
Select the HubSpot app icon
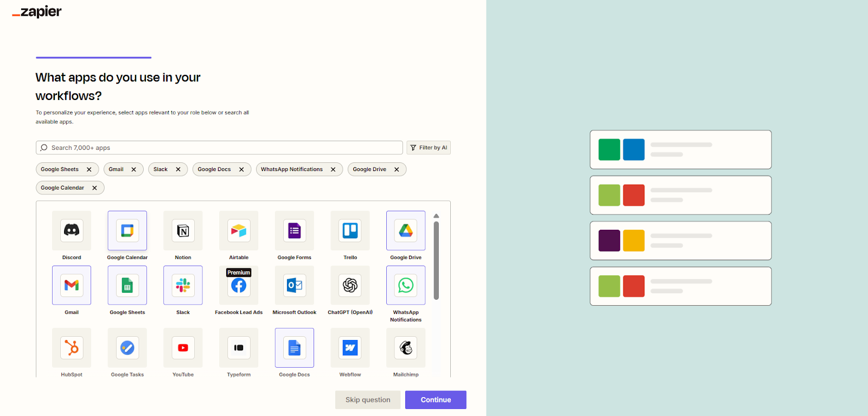click(x=72, y=348)
